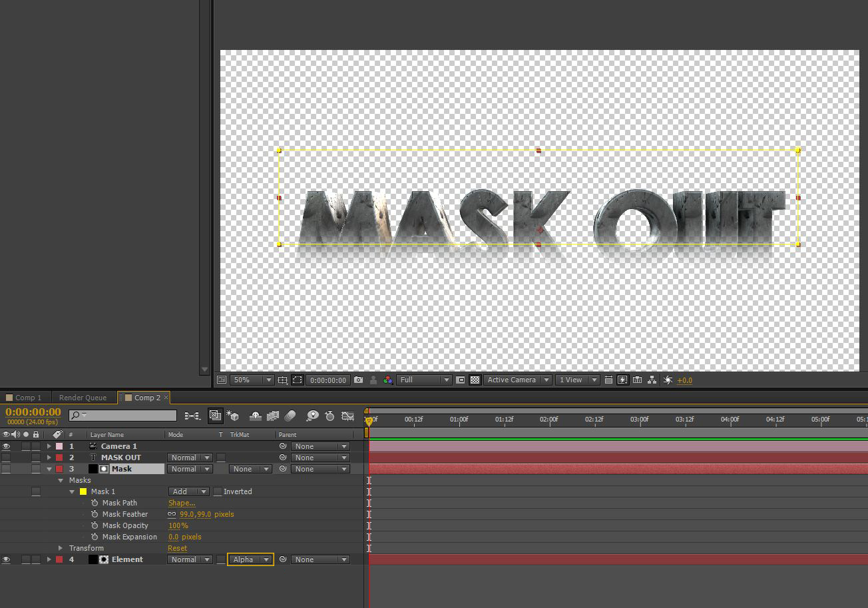Click the Mask Opacity stopwatch
The image size is (868, 608).
coord(95,525)
